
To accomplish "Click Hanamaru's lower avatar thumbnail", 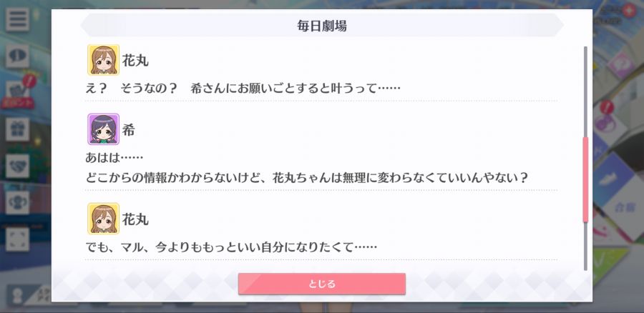I will click(103, 218).
